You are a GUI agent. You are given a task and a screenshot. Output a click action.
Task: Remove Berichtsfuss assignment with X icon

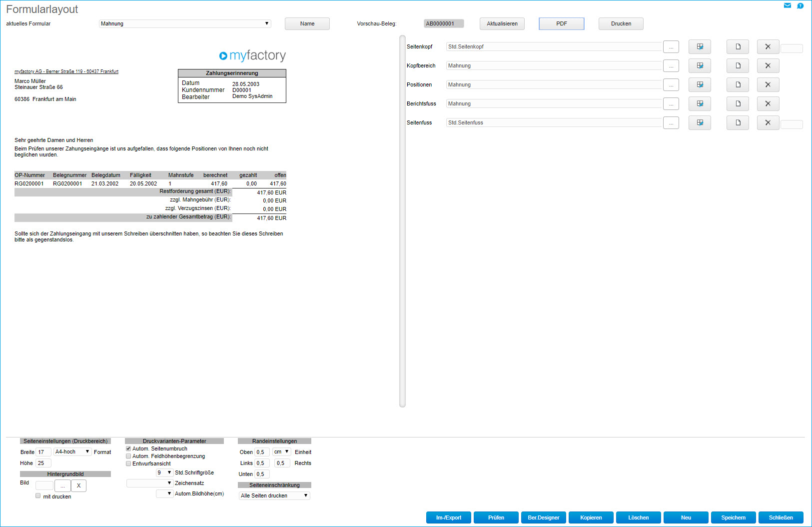click(x=768, y=103)
